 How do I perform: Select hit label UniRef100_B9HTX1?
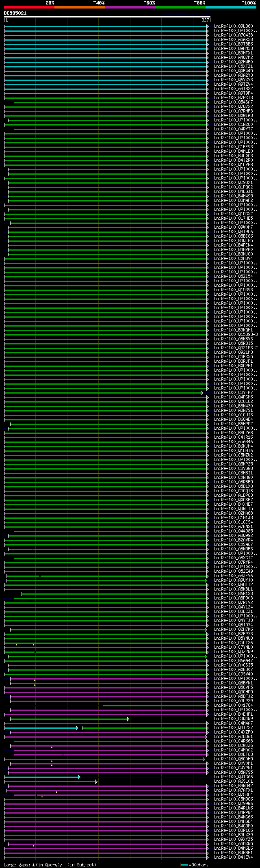click(x=233, y=53)
